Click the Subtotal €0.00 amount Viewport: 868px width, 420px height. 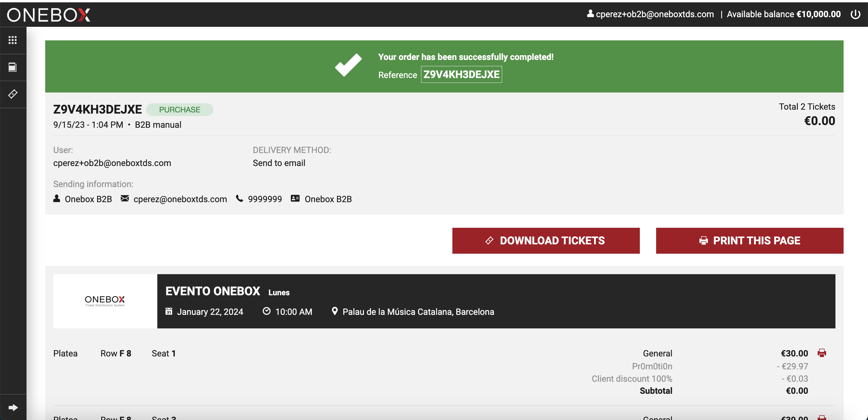797,391
